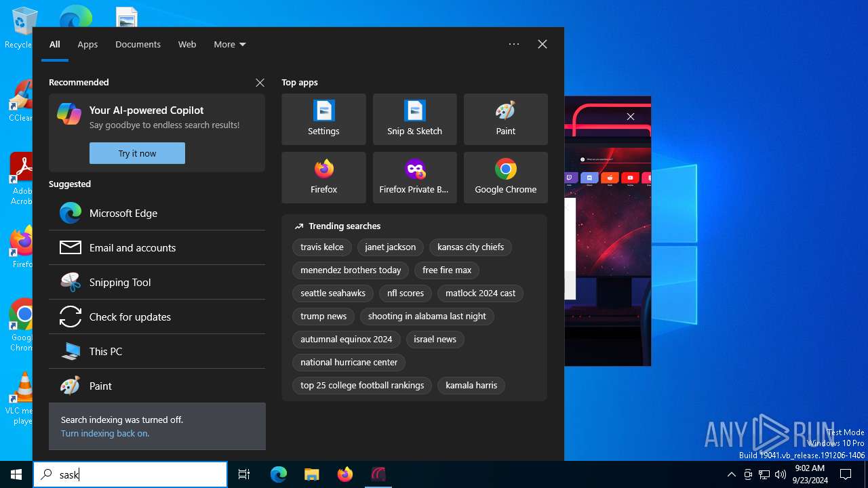
Task: Select the VLC media player desktop icon
Action: click(x=19, y=399)
